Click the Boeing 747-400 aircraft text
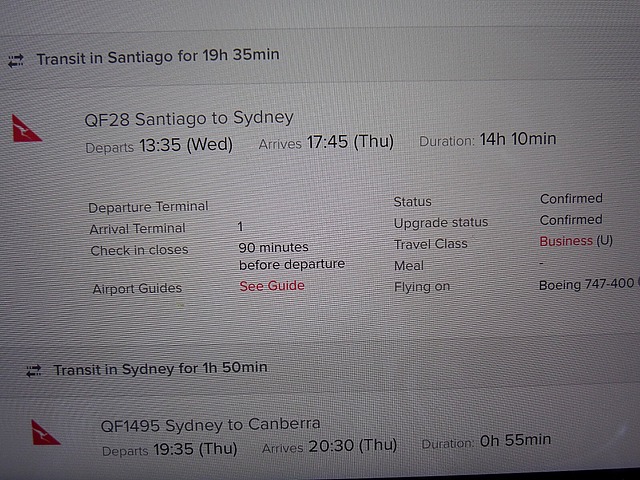The height and width of the screenshot is (480, 640). tap(586, 284)
